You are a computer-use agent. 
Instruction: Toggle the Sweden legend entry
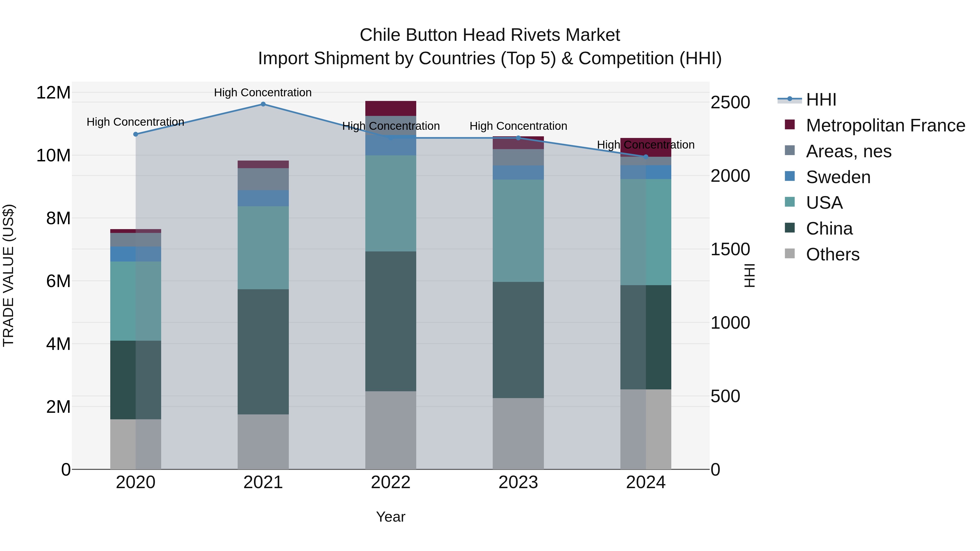pyautogui.click(x=828, y=177)
